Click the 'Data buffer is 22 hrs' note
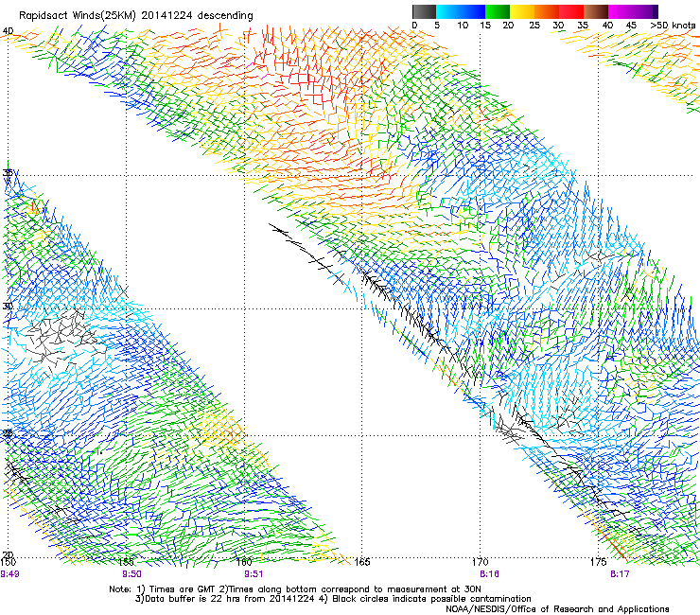This screenshot has width=700, height=615. [x=333, y=599]
